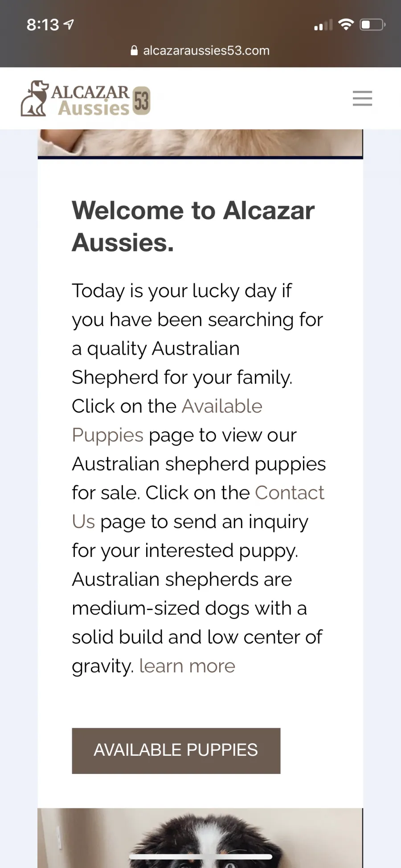Tap the 8:13 clock in status bar
The width and height of the screenshot is (401, 868).
(43, 25)
